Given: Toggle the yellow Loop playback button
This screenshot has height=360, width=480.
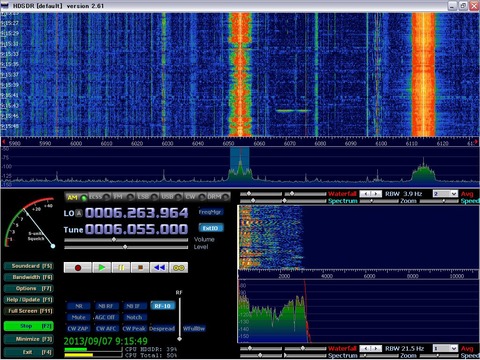Looking at the screenshot, I should [179, 268].
